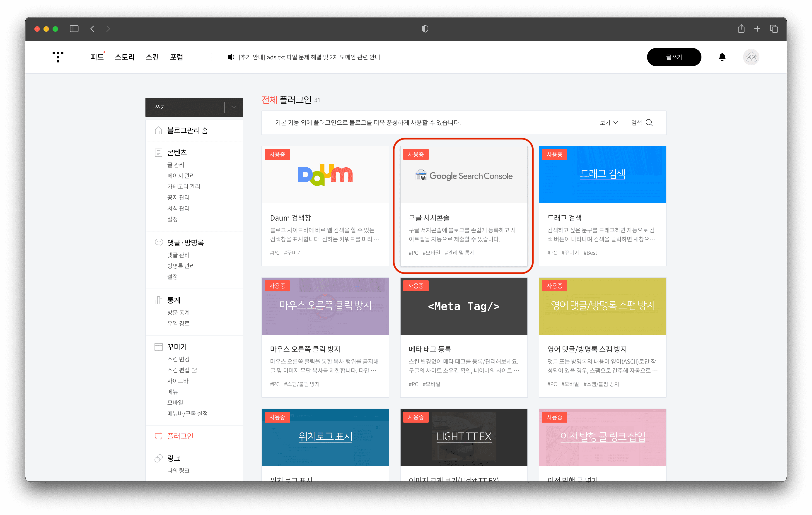Open 방문 통계 in sidebar

pos(178,313)
